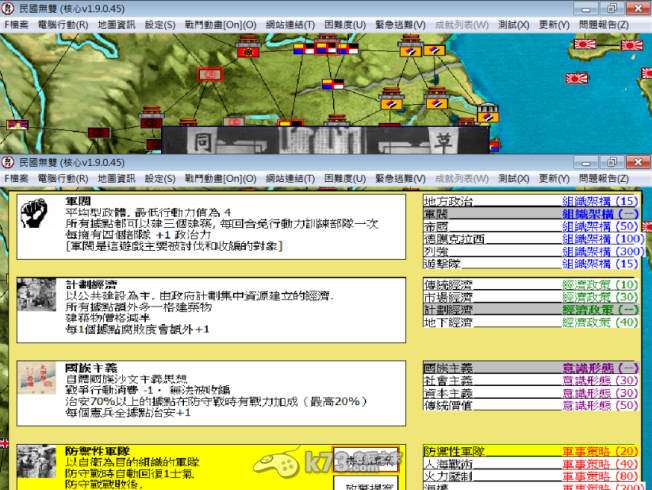
Task: Open 電腦行動(R) menu in the upper window
Action: 63,25
